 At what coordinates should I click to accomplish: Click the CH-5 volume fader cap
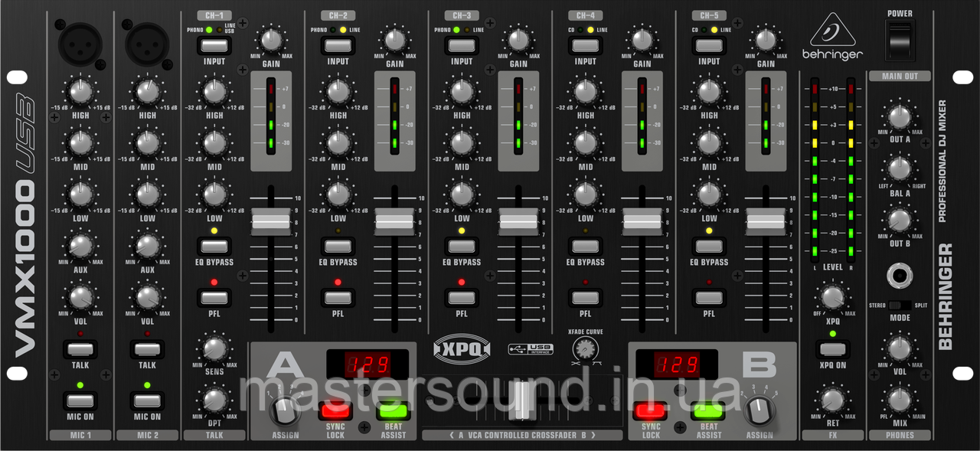click(766, 221)
